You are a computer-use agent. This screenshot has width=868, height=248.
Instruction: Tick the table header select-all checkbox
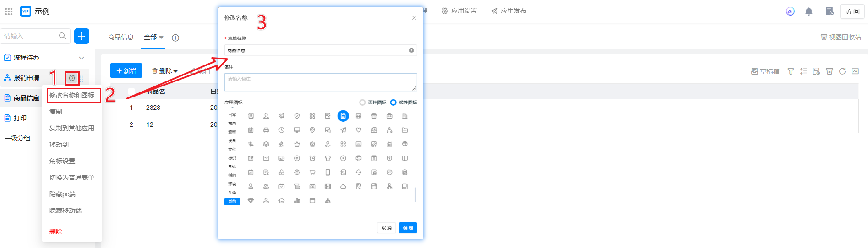coord(131,92)
